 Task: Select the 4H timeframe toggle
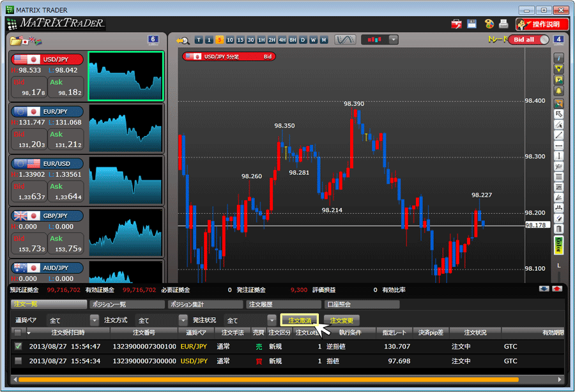coord(282,40)
